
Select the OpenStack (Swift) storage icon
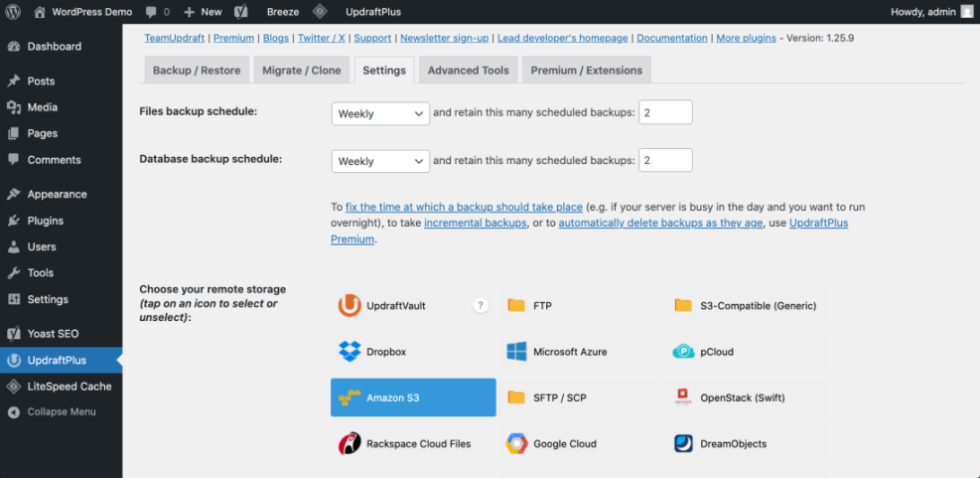click(x=683, y=398)
